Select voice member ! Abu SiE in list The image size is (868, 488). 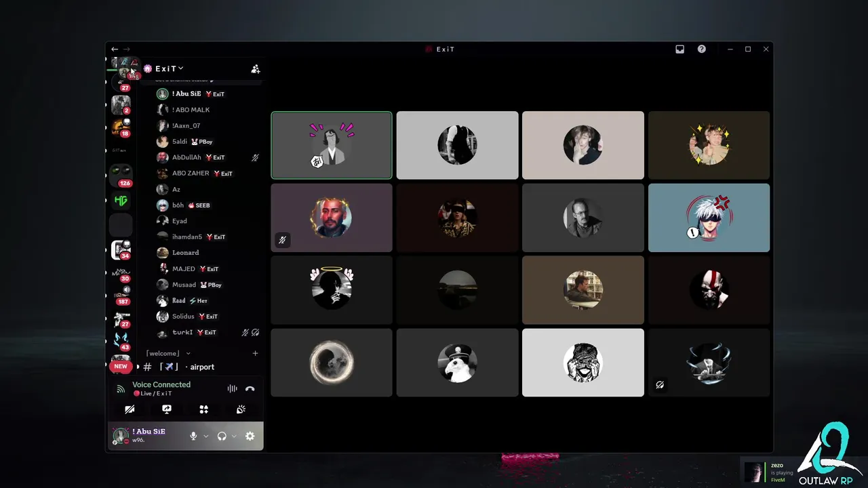tap(208, 94)
